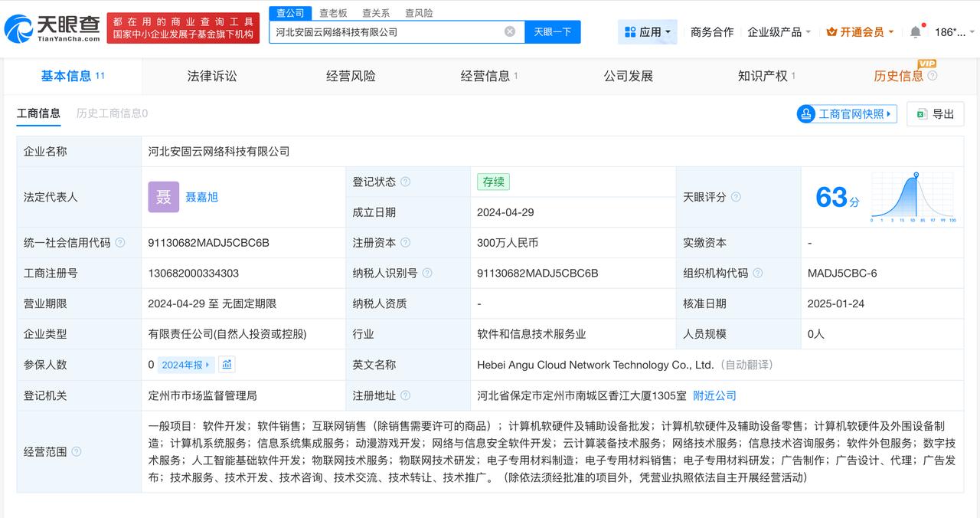Clear the search box with the X icon
Screen dimensions: 980x518
click(x=509, y=32)
